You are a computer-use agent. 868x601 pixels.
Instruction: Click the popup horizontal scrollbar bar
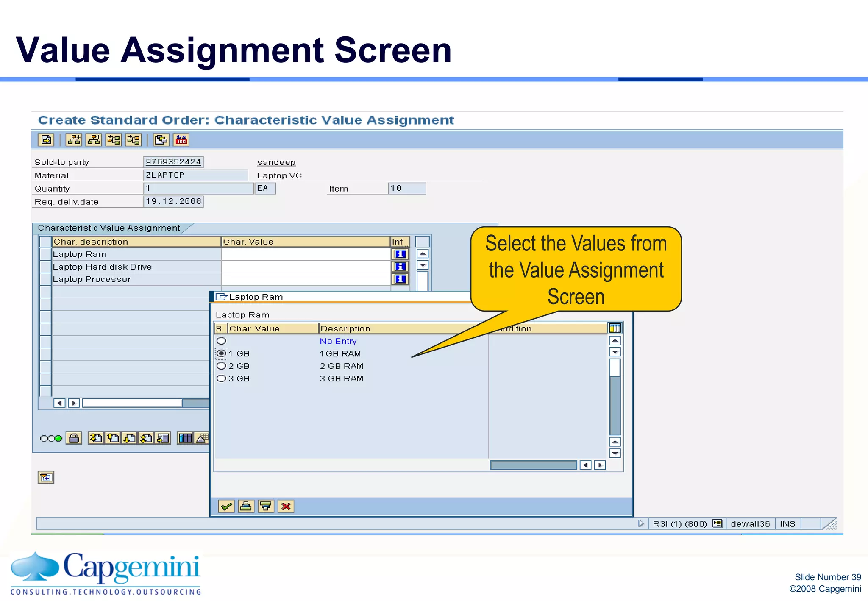click(x=533, y=465)
